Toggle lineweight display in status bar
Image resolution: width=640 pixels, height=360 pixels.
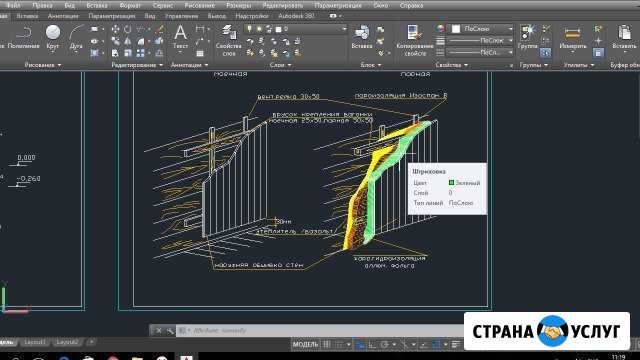coord(456,345)
